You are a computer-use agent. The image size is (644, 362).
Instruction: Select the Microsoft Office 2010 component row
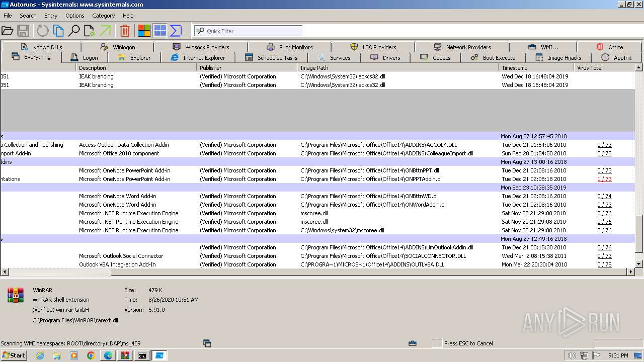[317, 153]
